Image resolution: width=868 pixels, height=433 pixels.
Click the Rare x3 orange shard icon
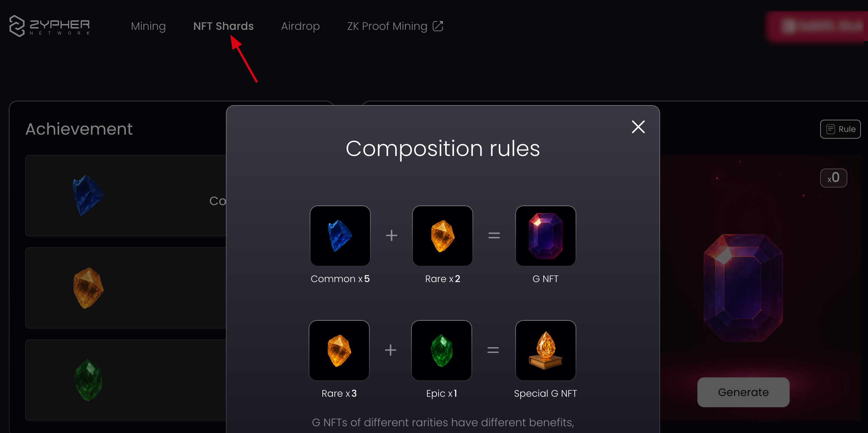339,350
